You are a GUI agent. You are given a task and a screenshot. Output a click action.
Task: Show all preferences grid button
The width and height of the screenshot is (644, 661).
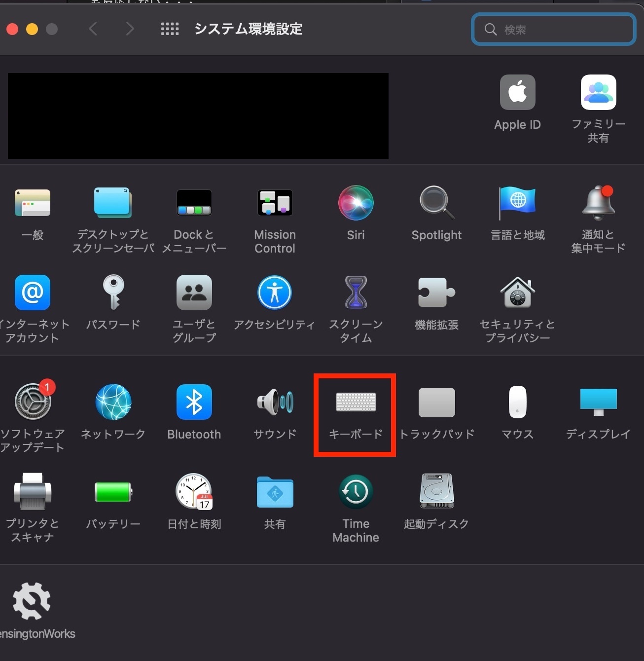coord(170,29)
